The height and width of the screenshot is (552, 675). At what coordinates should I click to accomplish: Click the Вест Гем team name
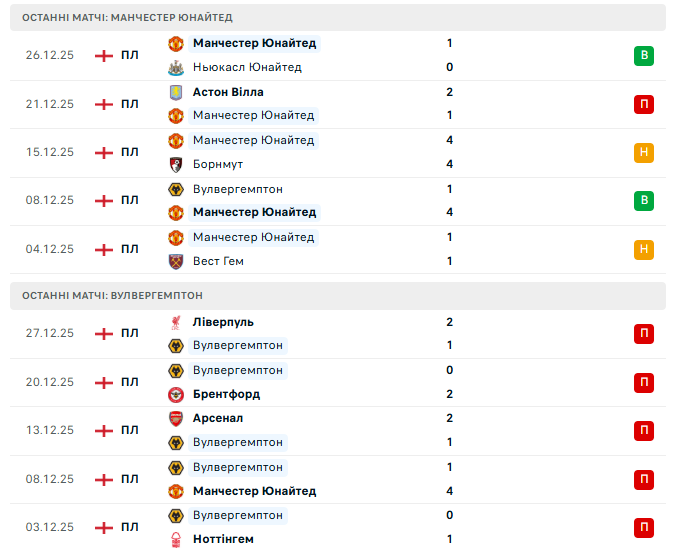(x=218, y=262)
